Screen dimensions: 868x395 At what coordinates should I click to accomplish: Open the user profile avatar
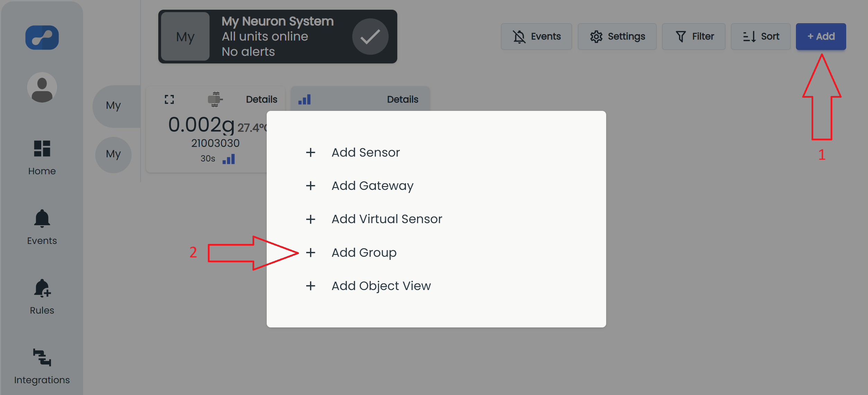pos(42,87)
